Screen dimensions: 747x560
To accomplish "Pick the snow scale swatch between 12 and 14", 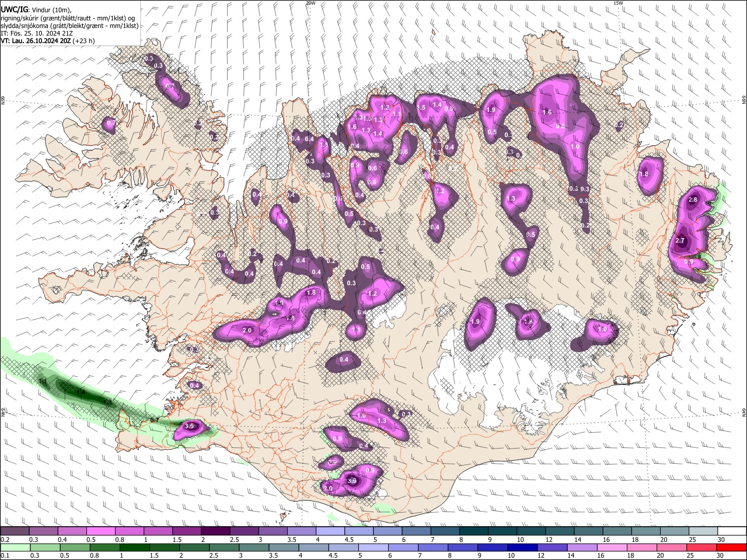I will 560,531.
